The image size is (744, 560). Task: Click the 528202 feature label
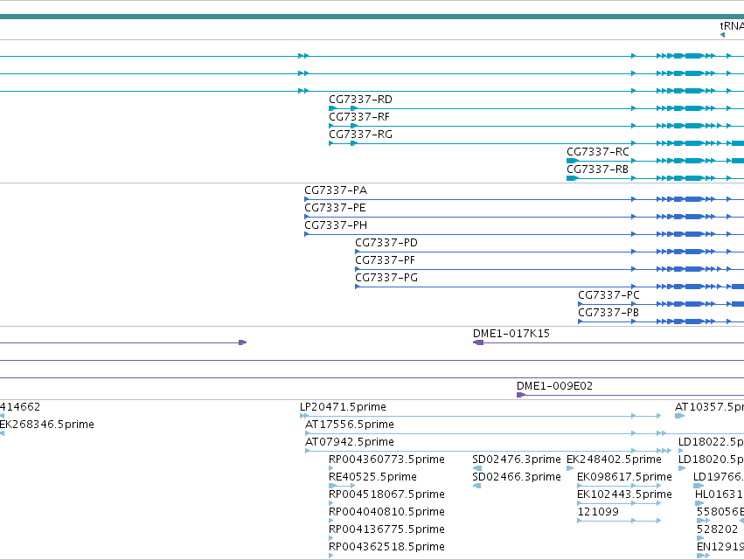pos(717,529)
